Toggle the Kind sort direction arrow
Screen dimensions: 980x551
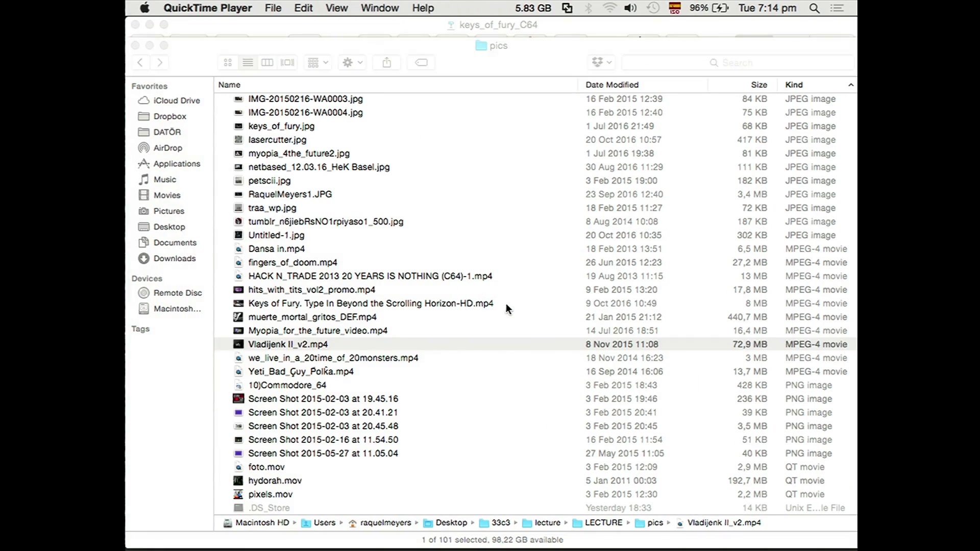[851, 85]
